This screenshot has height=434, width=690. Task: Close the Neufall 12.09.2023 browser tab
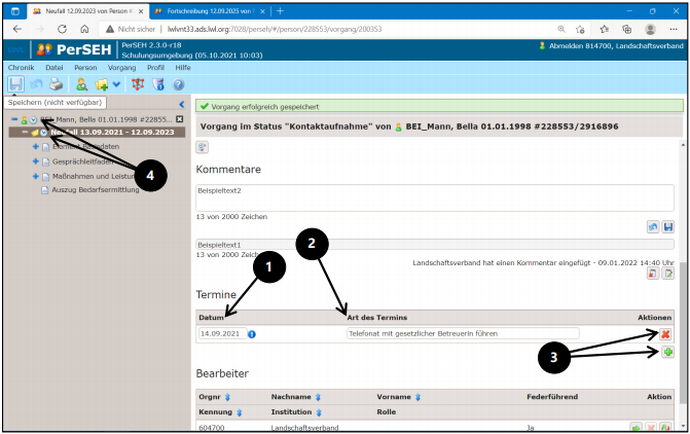141,11
